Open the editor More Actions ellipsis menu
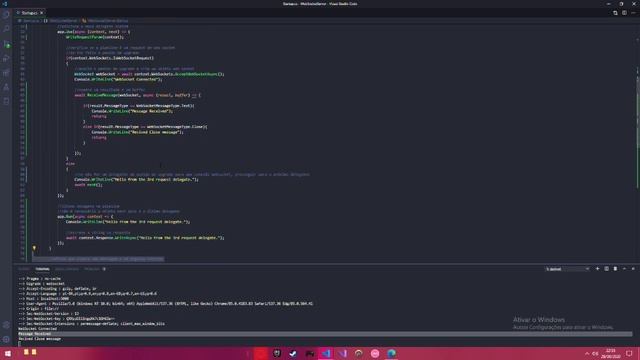This screenshot has height=360, width=640. pyautogui.click(x=633, y=13)
